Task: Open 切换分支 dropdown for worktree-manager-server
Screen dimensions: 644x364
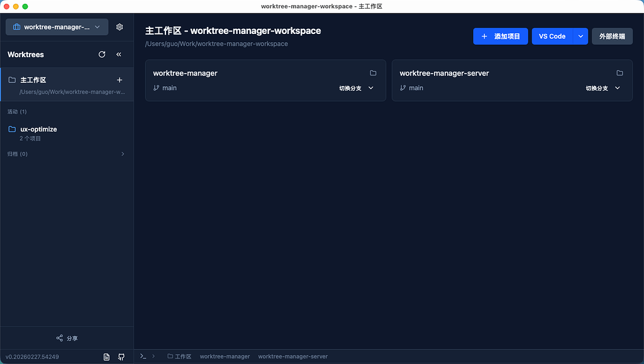Action: pos(603,88)
